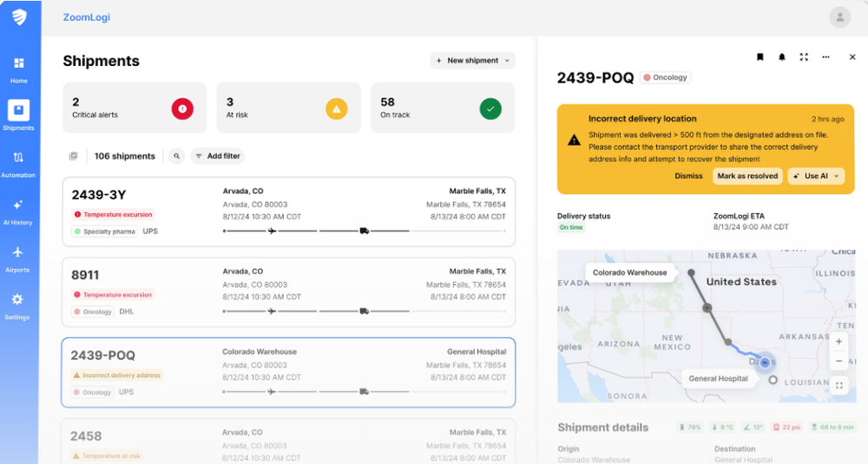Select shipment 2458 card
This screenshot has width=868, height=464.
[x=288, y=441]
